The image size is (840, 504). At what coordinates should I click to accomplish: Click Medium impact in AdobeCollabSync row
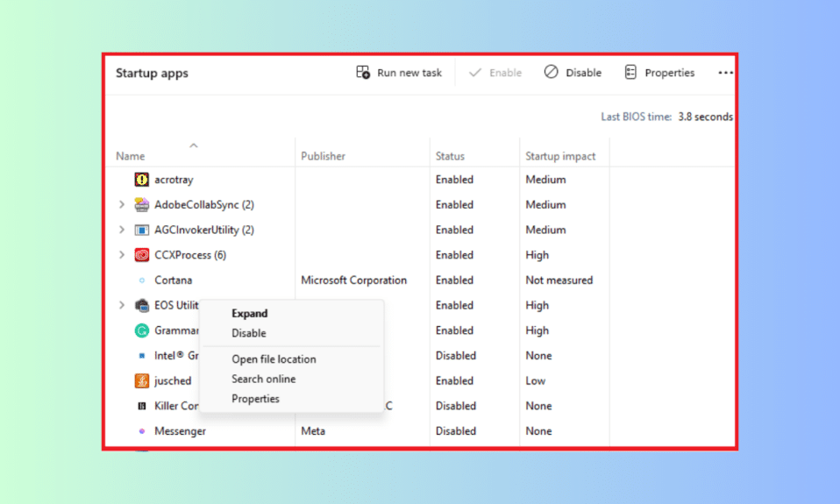pyautogui.click(x=545, y=204)
